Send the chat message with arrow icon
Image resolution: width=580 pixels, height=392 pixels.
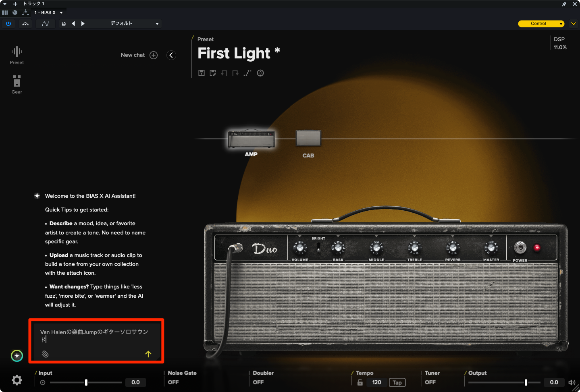point(148,354)
